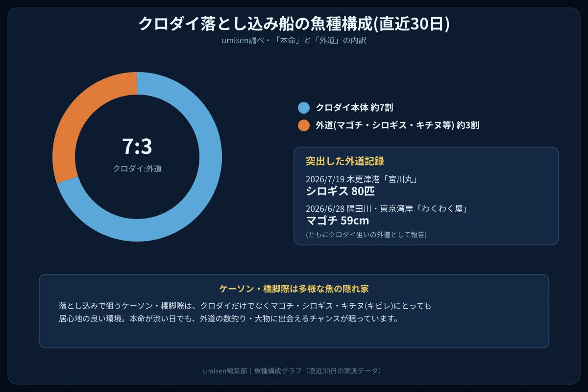Click the paragraph line starting 落とし込みで狙うケーソン
Viewport: 588px width, 392px height.
point(245,306)
